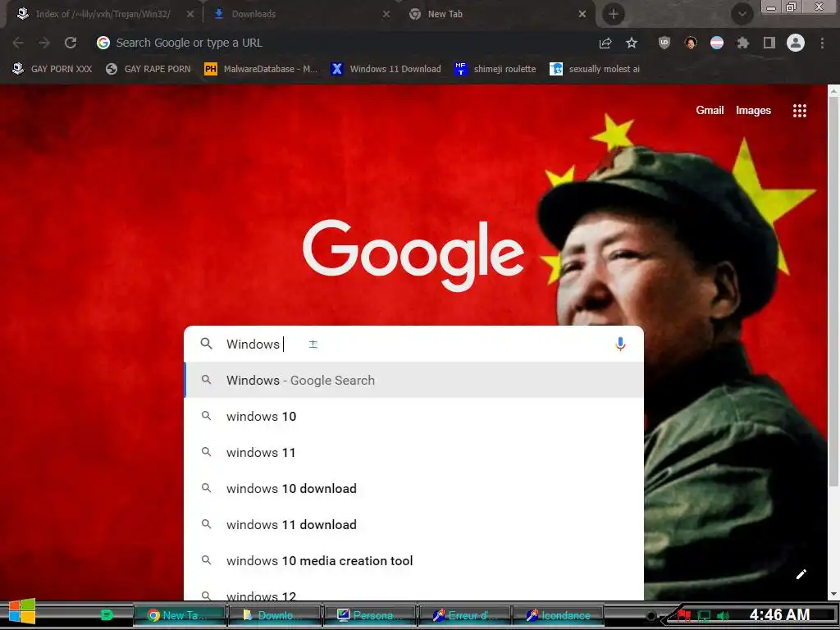Click the green chat icon in taskbar

pos(107,615)
